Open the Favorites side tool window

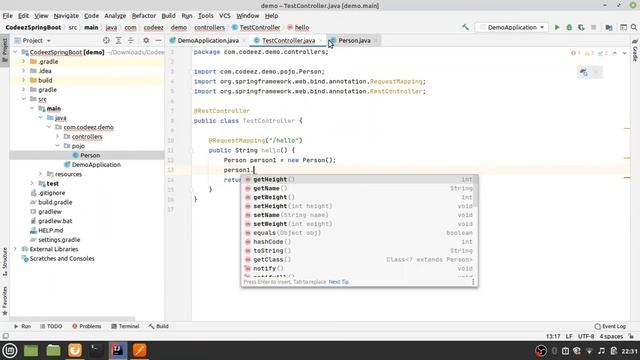click(x=5, y=300)
